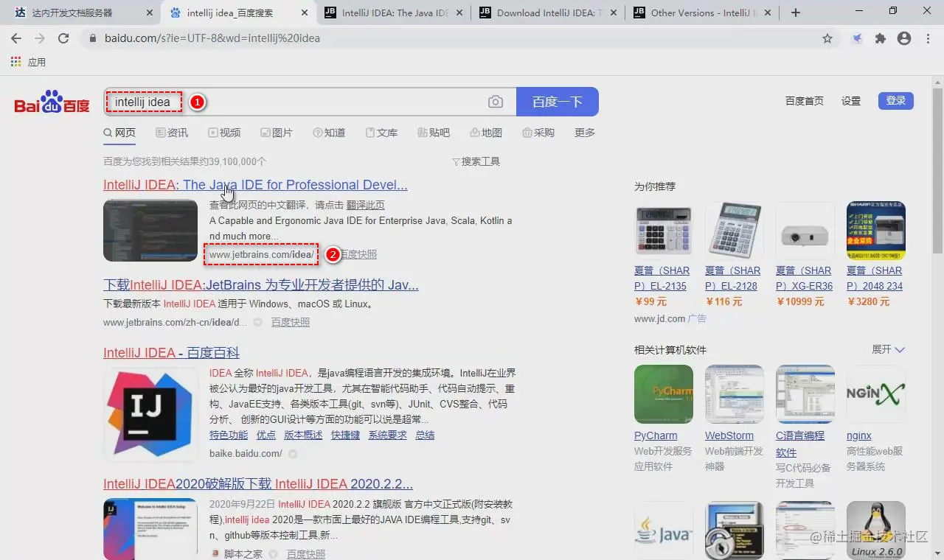Open the 下载IntelliJ IDEA:JetBrains result
Viewport: 944px width, 560px height.
tap(261, 285)
